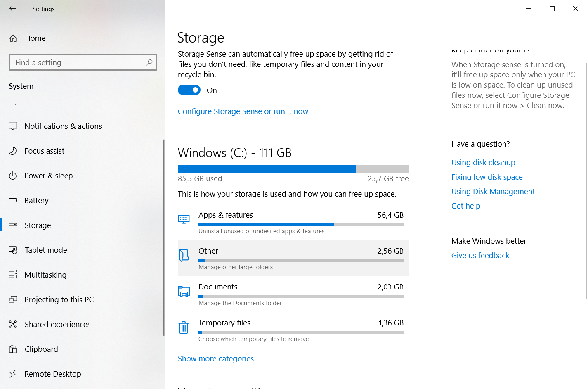Select Battery in the sidebar

coord(82,200)
